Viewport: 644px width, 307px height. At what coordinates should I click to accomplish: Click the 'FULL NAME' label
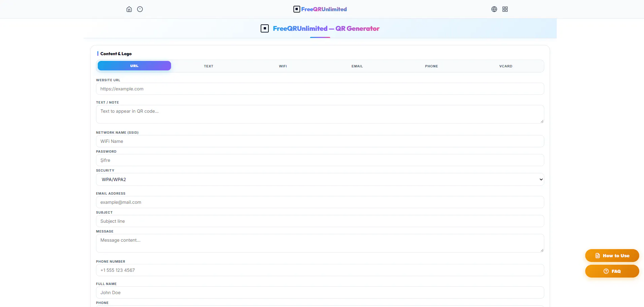(x=106, y=284)
